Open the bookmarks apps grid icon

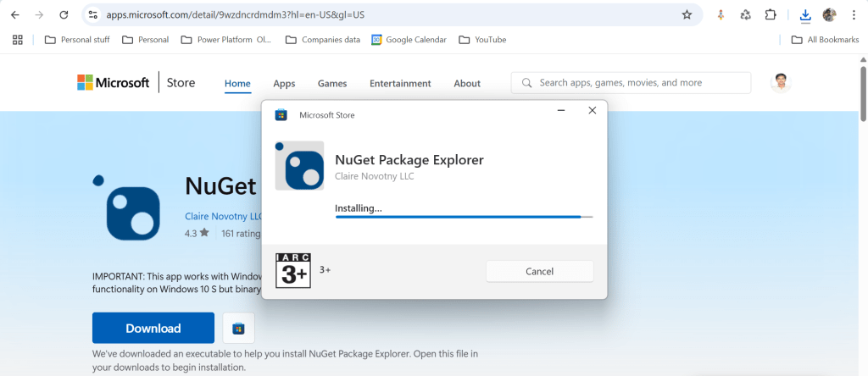pyautogui.click(x=18, y=39)
